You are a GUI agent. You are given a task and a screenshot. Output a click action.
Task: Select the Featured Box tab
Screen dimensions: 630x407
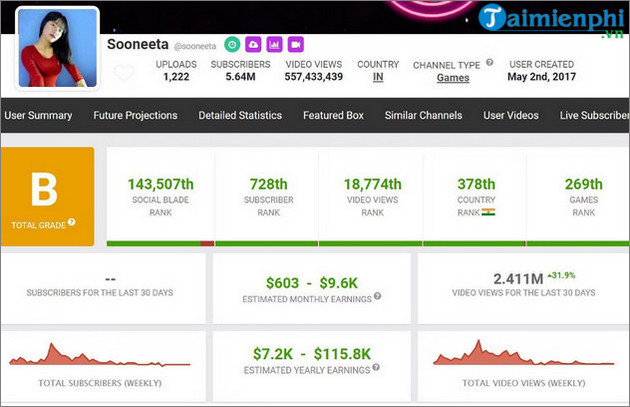tap(333, 116)
